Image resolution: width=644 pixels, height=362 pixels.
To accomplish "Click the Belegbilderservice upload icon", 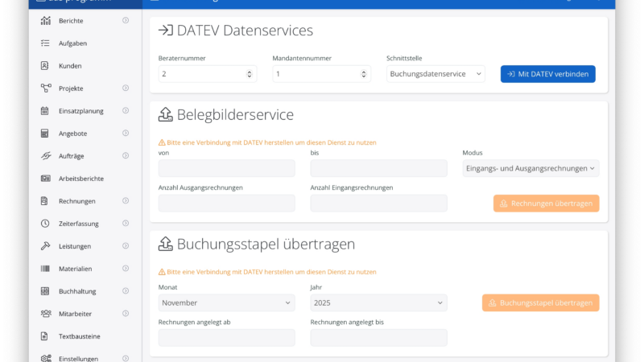I will click(x=166, y=114).
